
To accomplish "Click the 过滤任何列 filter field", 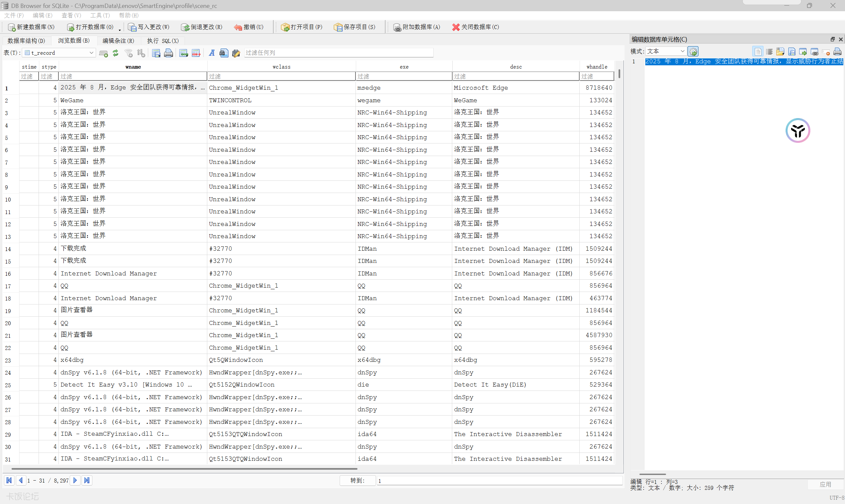I will pyautogui.click(x=338, y=53).
